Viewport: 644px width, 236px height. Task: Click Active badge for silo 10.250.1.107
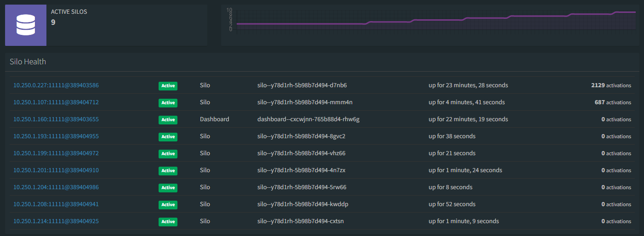[x=168, y=103]
